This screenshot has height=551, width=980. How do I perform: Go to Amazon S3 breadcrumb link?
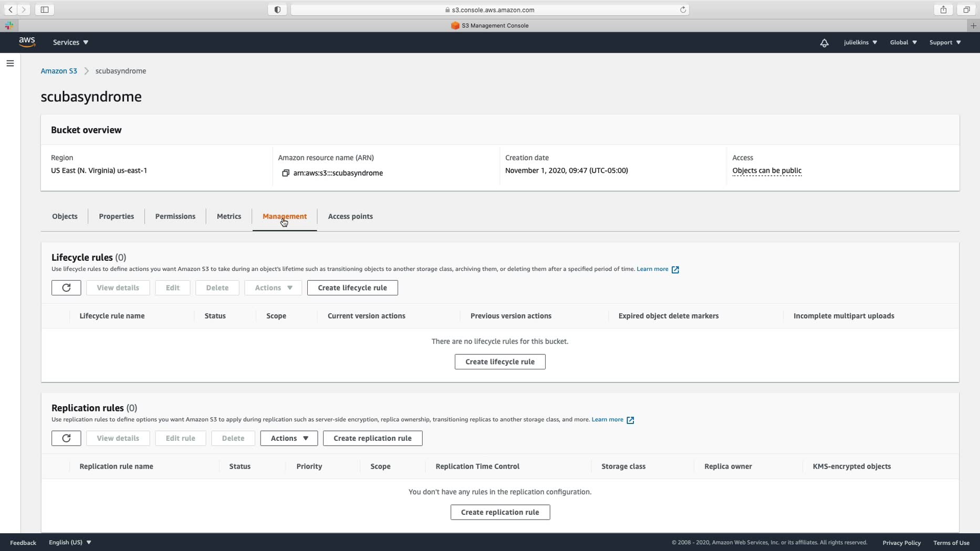click(x=59, y=71)
